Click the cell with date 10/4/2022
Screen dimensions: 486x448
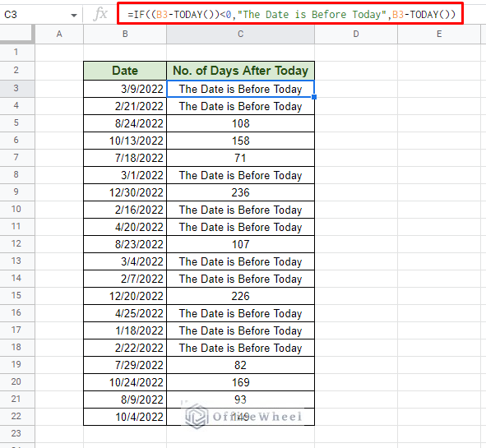[125, 417]
